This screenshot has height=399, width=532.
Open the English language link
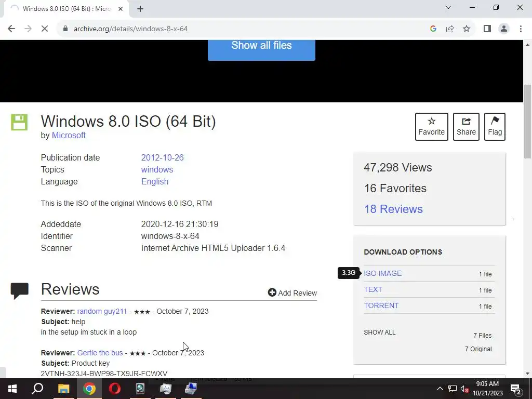point(155,181)
